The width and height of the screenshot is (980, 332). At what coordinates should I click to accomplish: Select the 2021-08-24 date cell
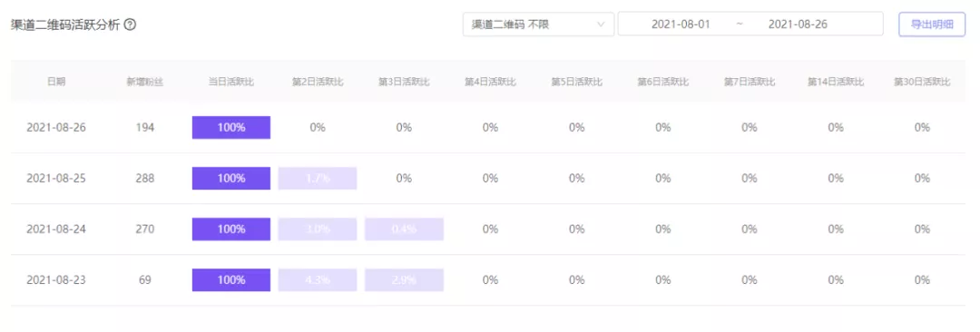(x=56, y=229)
